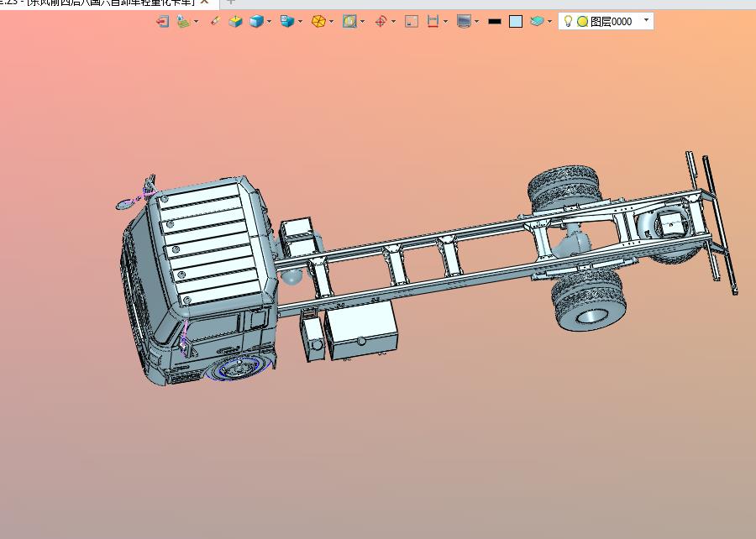The width and height of the screenshot is (756, 539).
Task: Click the orange wireframe polyhedron icon
Action: tap(318, 21)
